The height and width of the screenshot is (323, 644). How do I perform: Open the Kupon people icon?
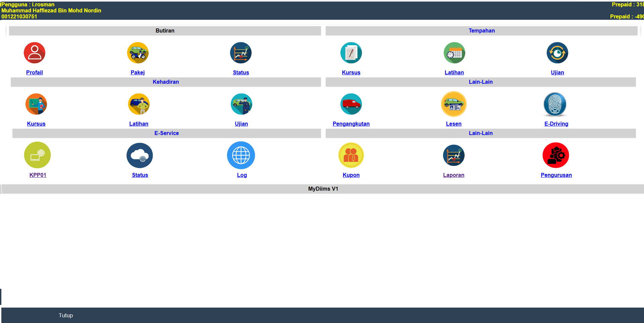351,155
